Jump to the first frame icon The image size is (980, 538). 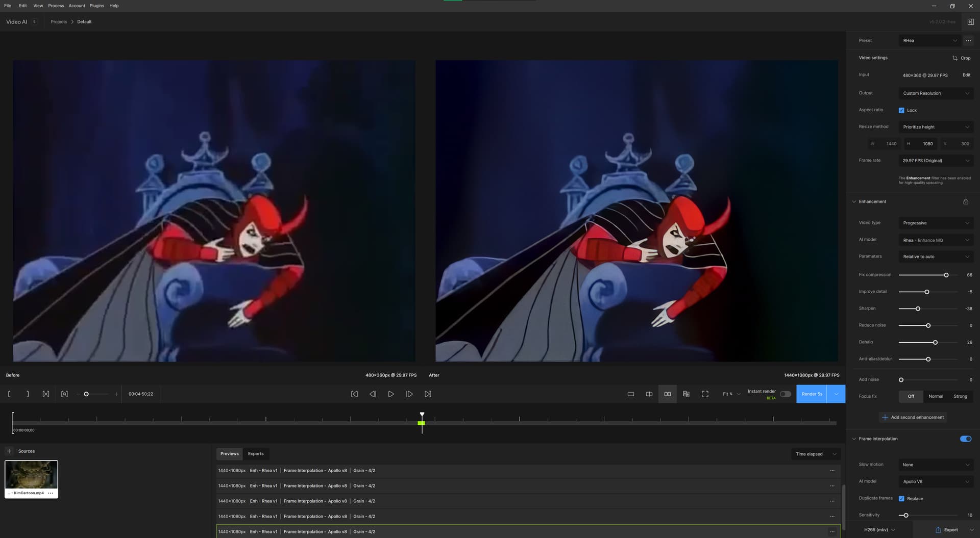[x=354, y=394]
